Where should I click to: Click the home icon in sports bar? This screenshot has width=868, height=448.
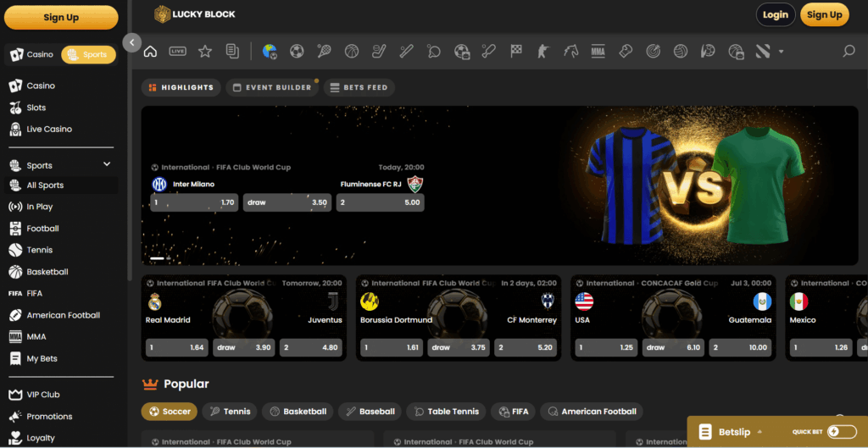(150, 52)
